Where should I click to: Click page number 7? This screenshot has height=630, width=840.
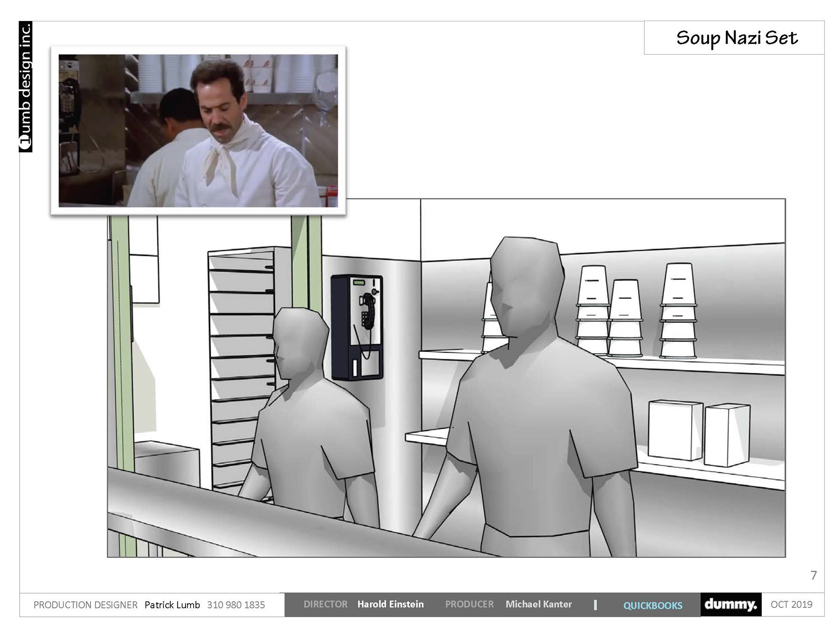coord(813,575)
